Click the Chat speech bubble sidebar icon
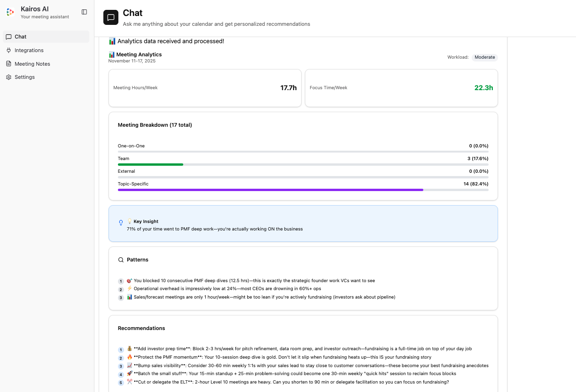The image size is (576, 392). 8,37
